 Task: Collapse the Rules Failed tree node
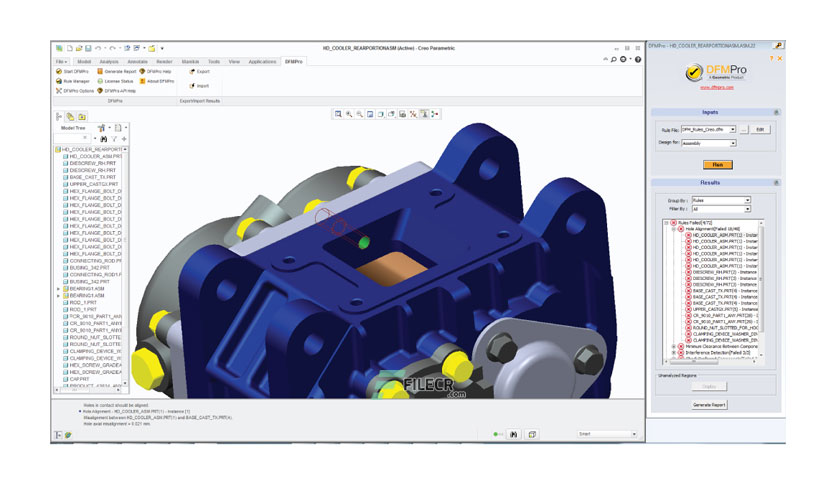tap(666, 223)
